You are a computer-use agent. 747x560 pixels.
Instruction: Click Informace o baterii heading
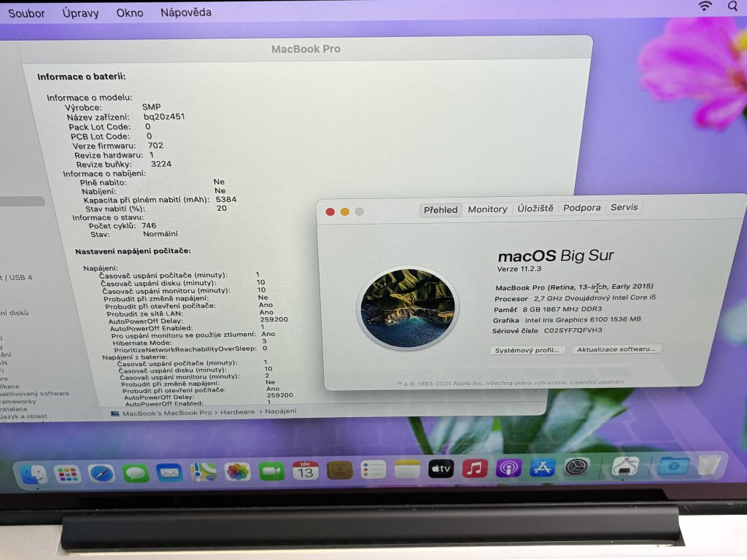82,77
